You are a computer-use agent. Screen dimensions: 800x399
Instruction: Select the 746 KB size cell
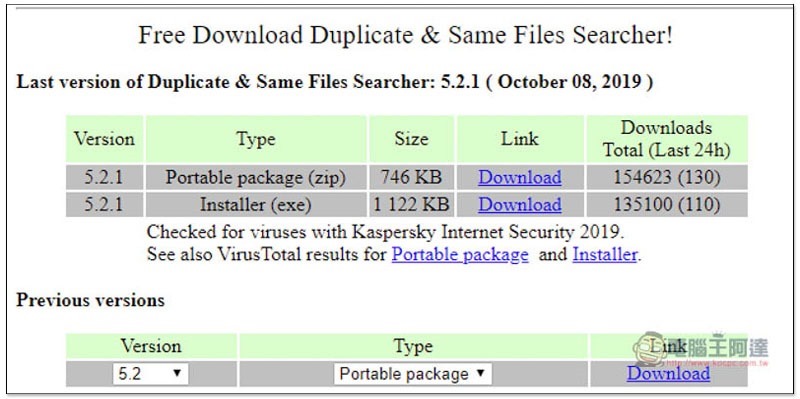(411, 177)
